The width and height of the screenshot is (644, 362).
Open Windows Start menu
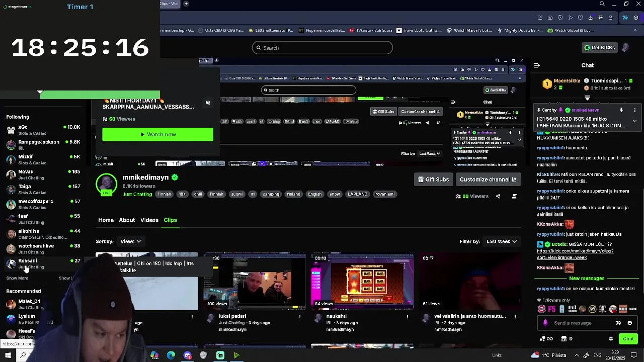tap(8, 355)
